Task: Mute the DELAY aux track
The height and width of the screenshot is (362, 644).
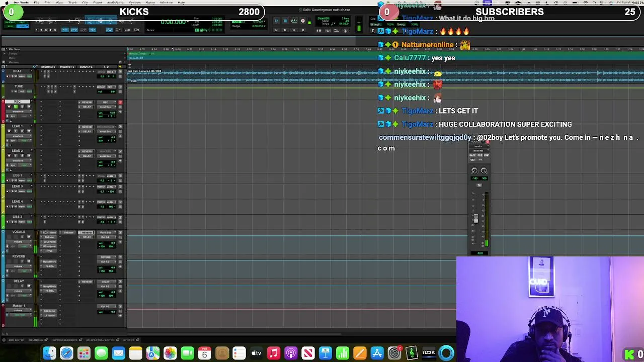Action: (x=29, y=286)
